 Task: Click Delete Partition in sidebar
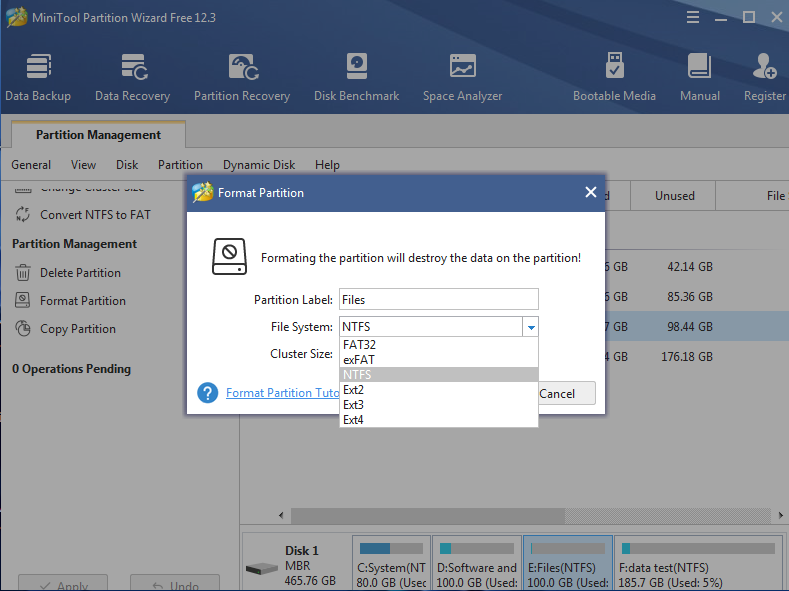pyautogui.click(x=81, y=273)
